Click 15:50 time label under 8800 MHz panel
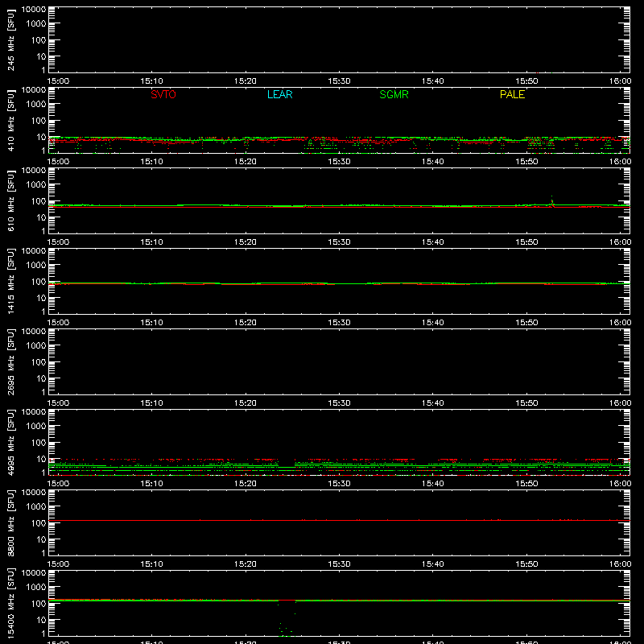644x644 pixels. pyautogui.click(x=526, y=564)
